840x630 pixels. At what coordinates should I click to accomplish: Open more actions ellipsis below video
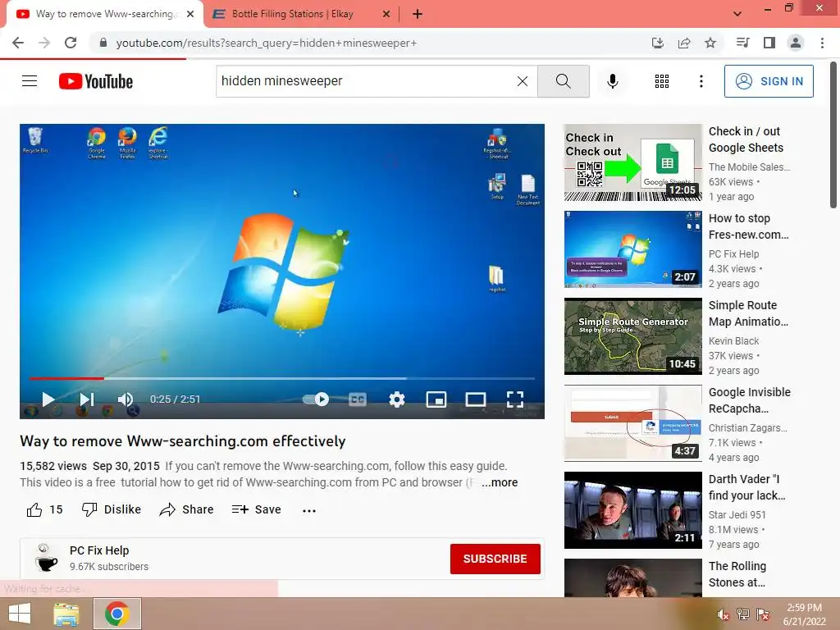[309, 510]
